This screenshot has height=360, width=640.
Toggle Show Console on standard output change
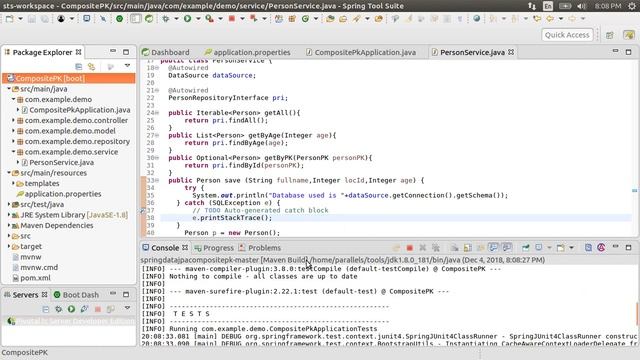click(493, 248)
